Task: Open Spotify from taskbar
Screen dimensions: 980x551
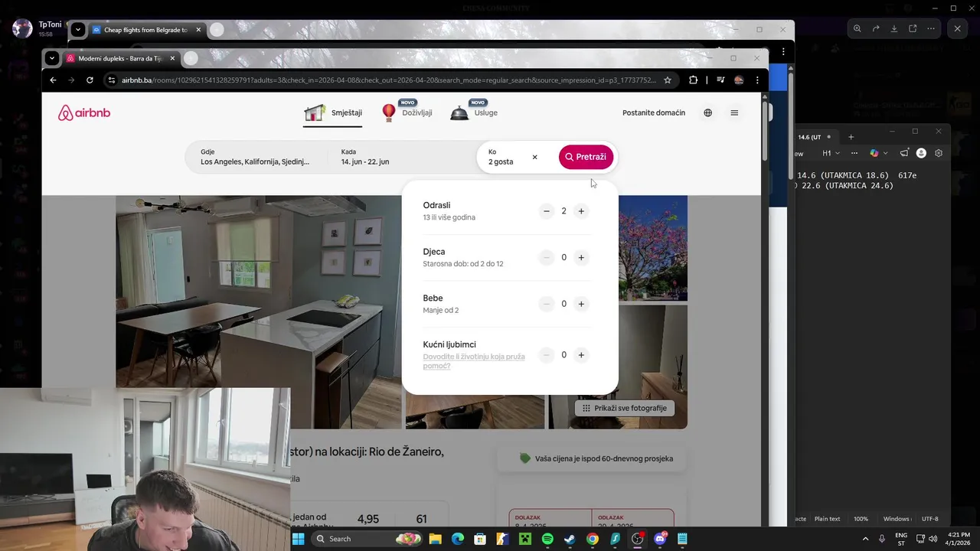Action: tap(547, 539)
